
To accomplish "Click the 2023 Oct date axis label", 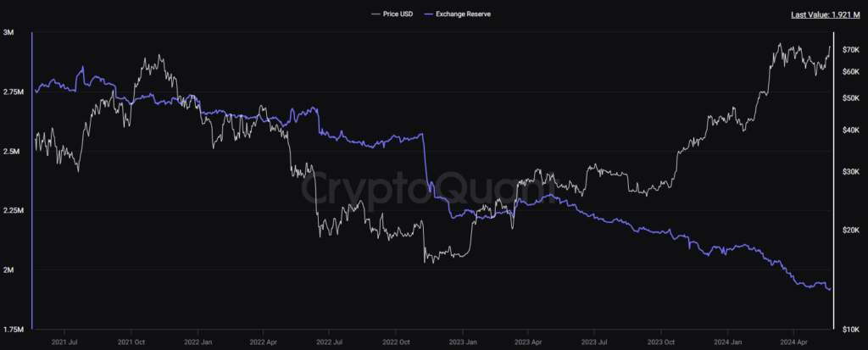I will (660, 343).
